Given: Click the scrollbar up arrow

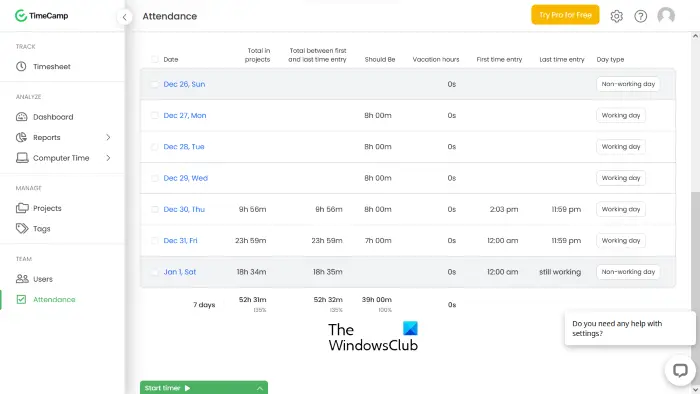Looking at the screenshot, I should (695, 36).
